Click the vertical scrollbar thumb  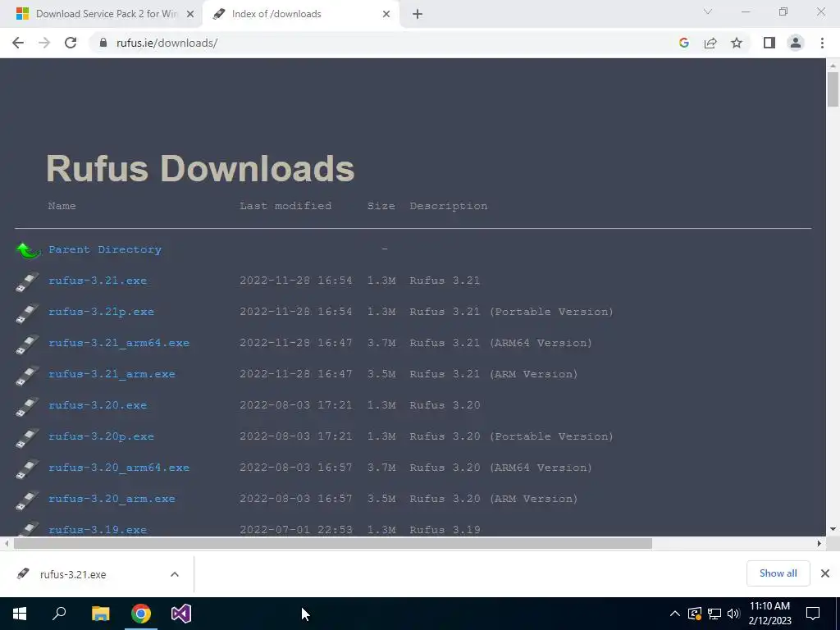(833, 89)
